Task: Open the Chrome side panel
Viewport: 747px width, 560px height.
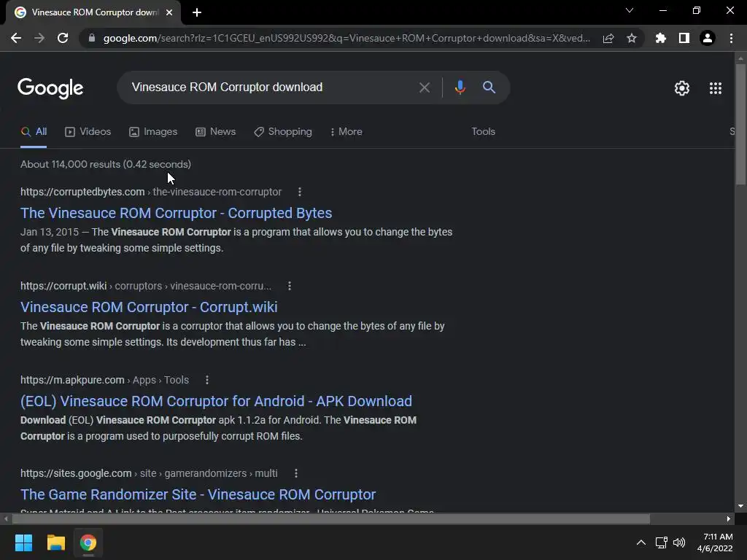Action: [684, 38]
